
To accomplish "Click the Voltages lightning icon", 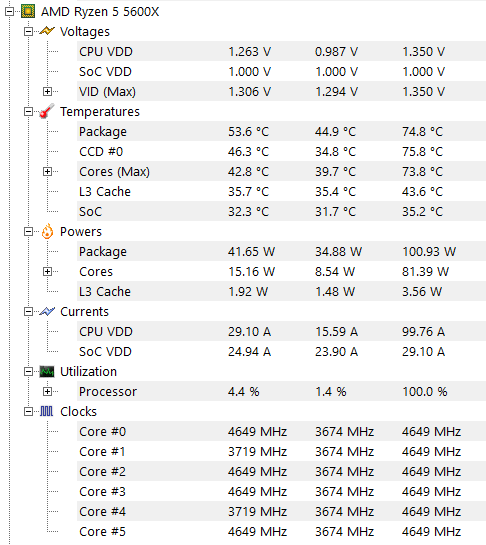I will tap(47, 31).
